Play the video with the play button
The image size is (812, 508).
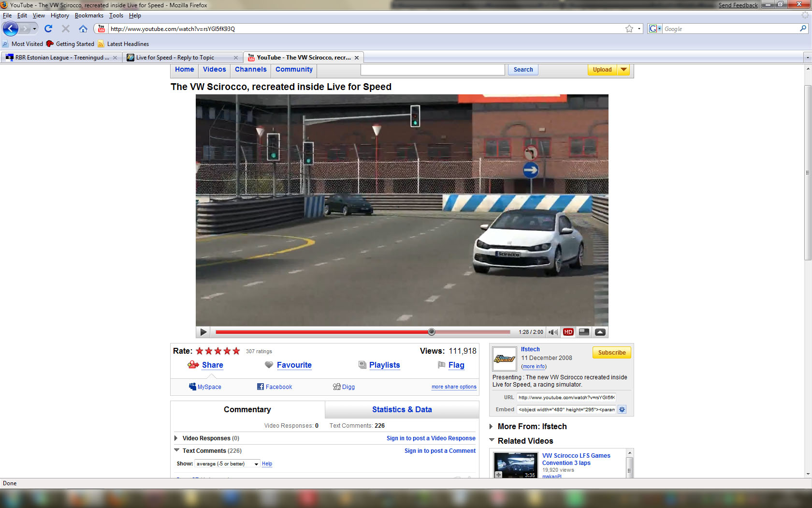coord(203,332)
